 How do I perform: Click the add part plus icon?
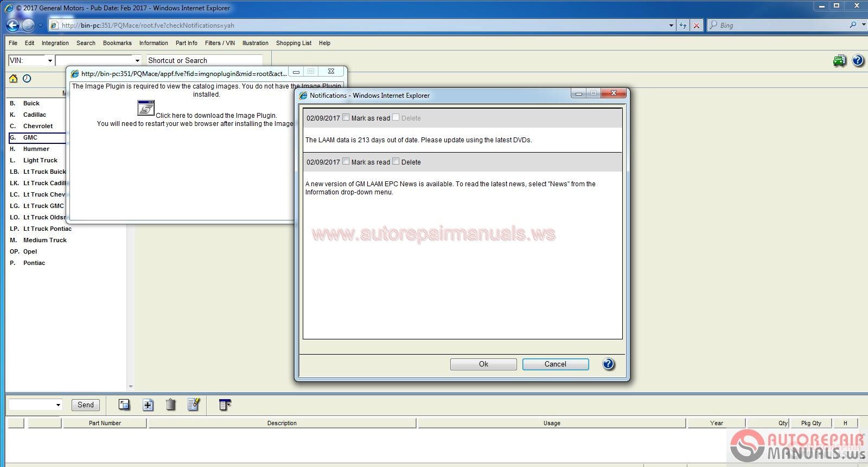148,405
